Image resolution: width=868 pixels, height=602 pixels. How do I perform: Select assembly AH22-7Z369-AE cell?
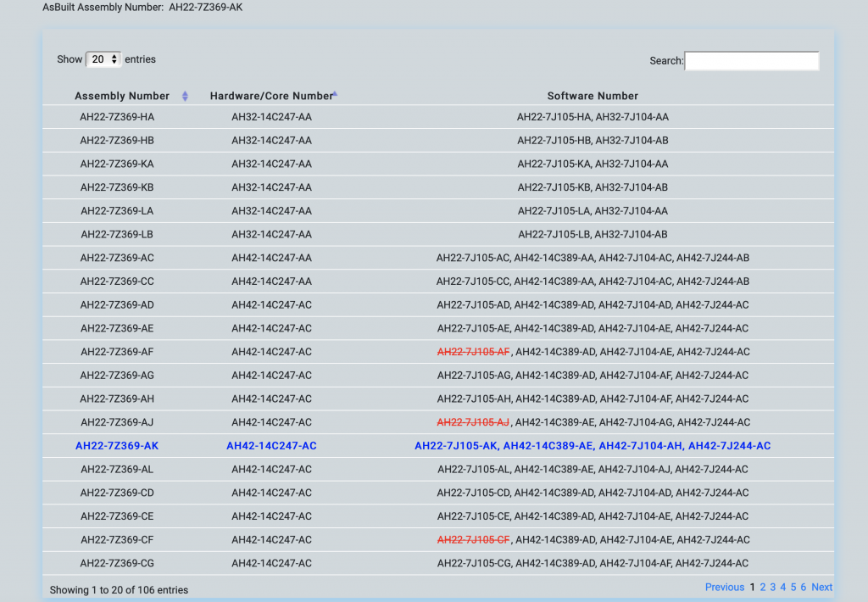coord(117,328)
